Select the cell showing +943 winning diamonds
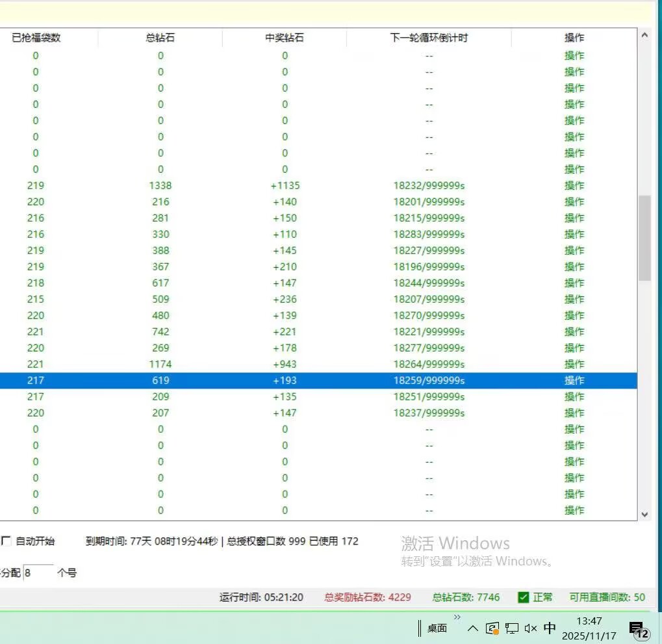 [285, 365]
